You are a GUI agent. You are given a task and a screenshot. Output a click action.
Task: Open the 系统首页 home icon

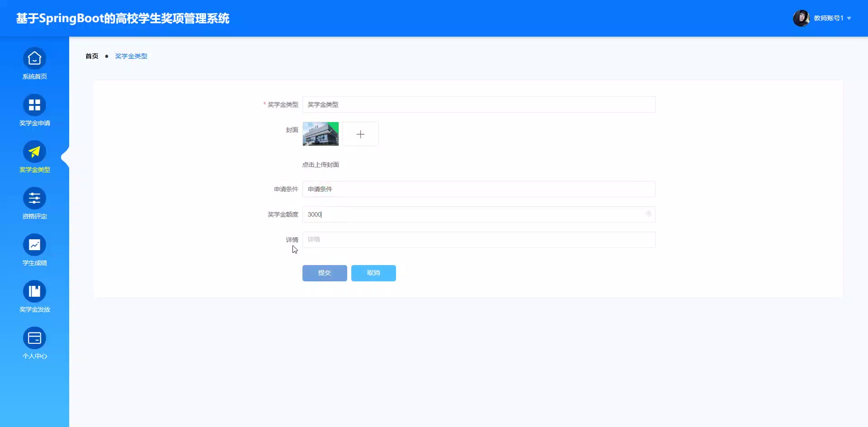point(34,59)
